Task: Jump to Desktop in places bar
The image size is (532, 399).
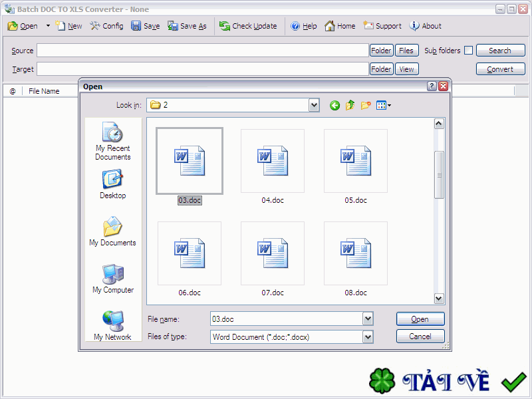Action: (112, 184)
